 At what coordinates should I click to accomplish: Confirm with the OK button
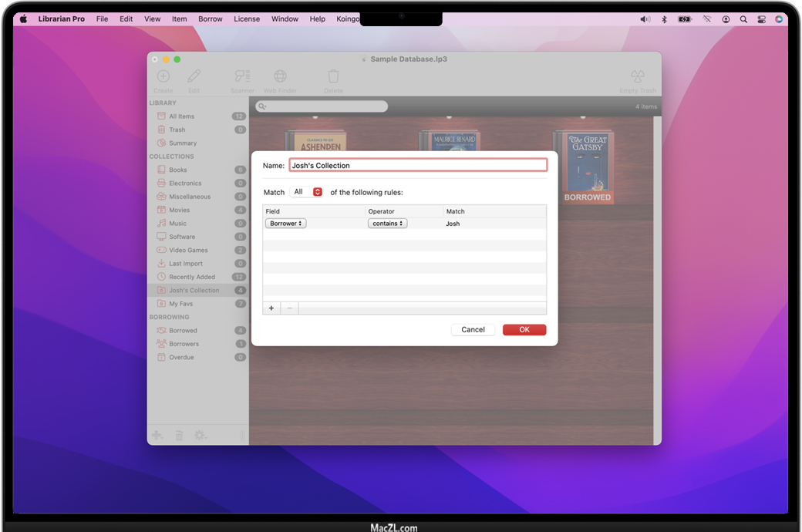pyautogui.click(x=524, y=329)
